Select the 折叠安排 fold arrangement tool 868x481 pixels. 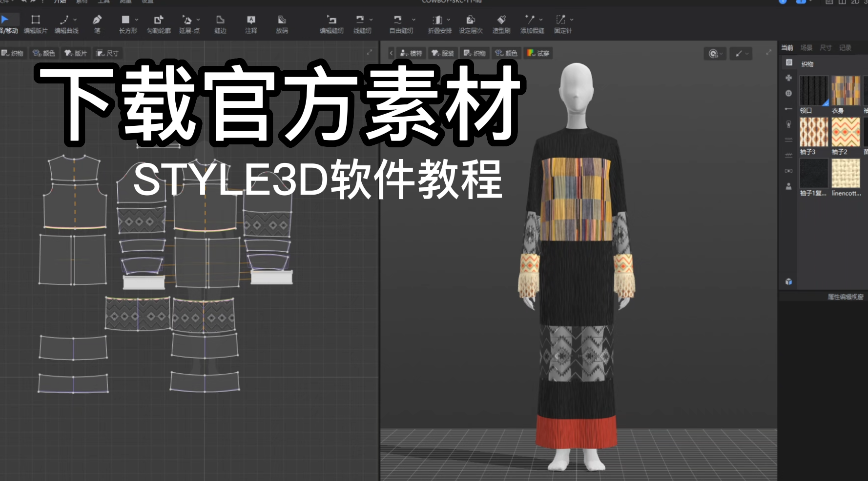pyautogui.click(x=439, y=24)
